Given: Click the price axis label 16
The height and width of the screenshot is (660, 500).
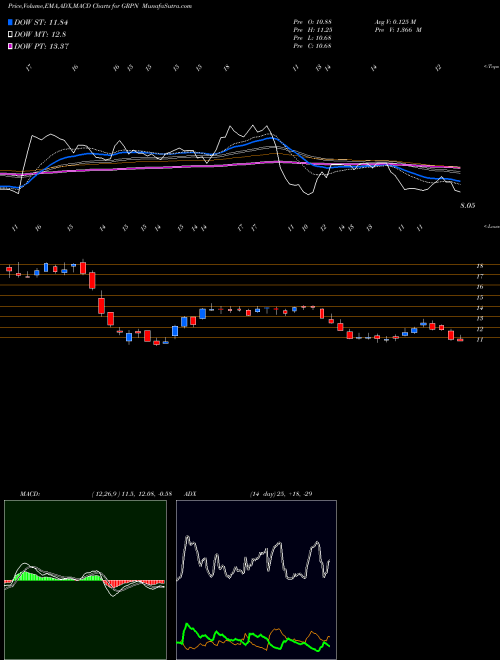Looking at the screenshot, I should 479,287.
